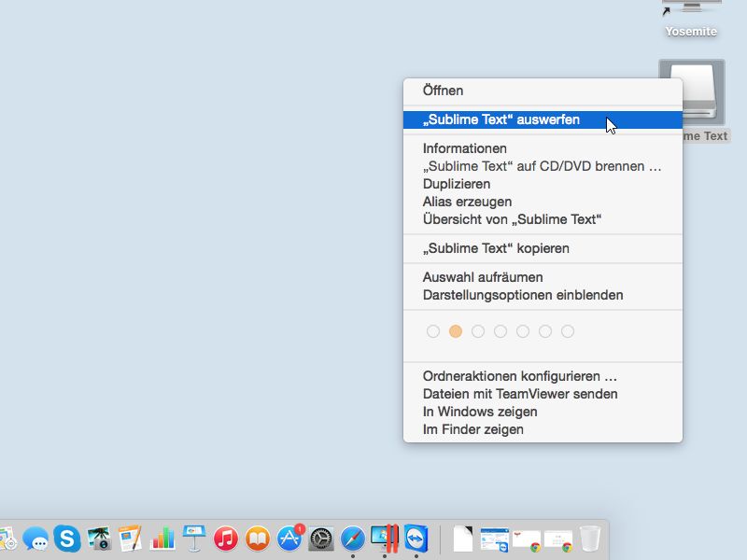Restore minimized TeamViewer window thumbnail
This screenshot has height=560, width=747.
(495, 540)
